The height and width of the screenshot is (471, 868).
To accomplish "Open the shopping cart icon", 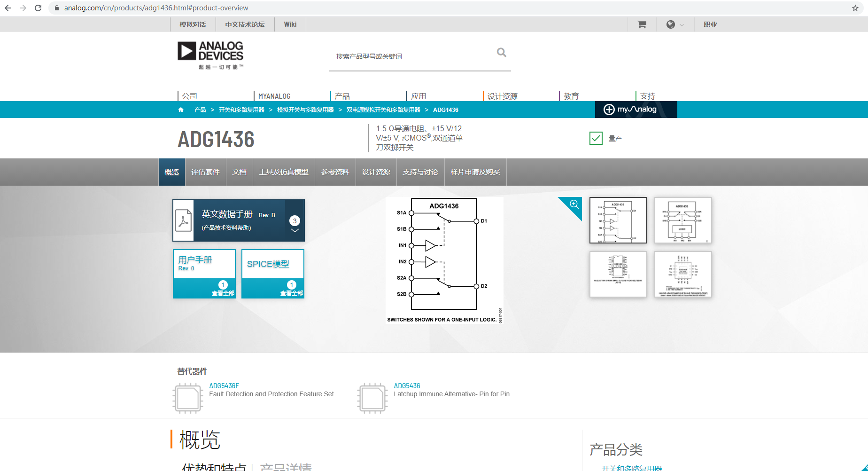I will pos(642,24).
